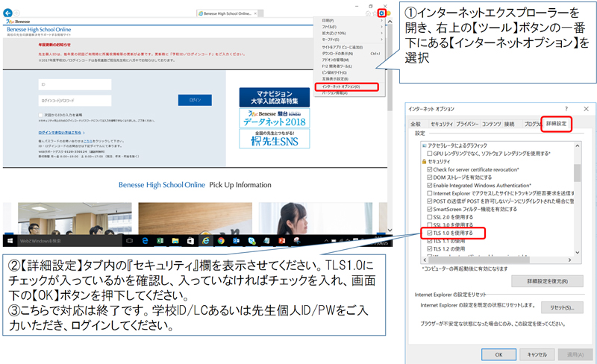The height and width of the screenshot is (364, 597).
Task: Switch to the 全般 tab
Action: (416, 124)
